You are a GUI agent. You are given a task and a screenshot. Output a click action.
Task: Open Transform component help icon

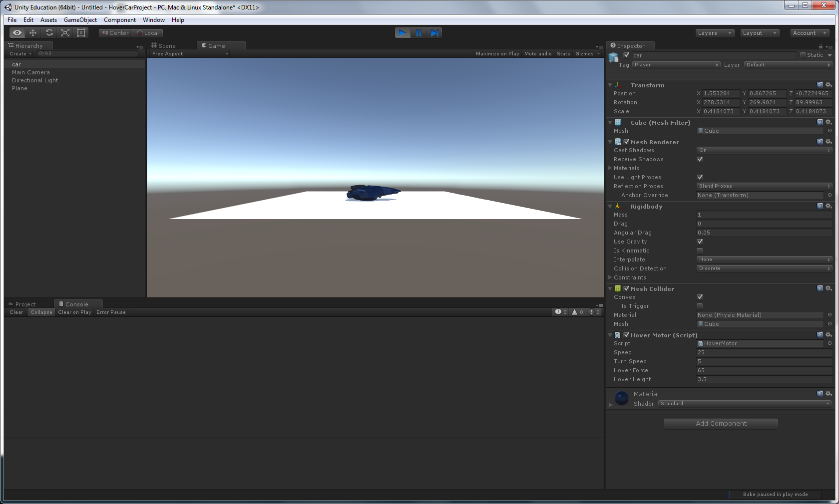(820, 85)
